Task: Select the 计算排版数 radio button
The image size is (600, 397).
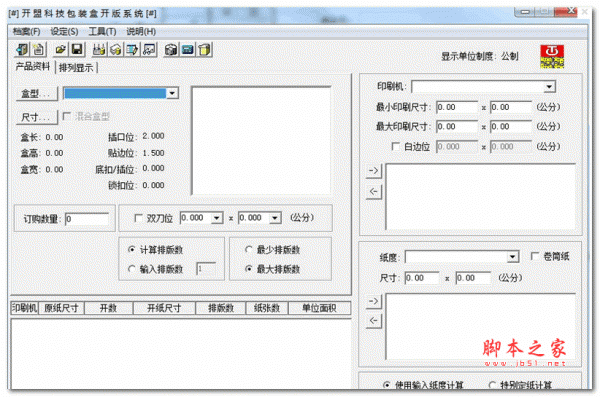Action: click(132, 250)
